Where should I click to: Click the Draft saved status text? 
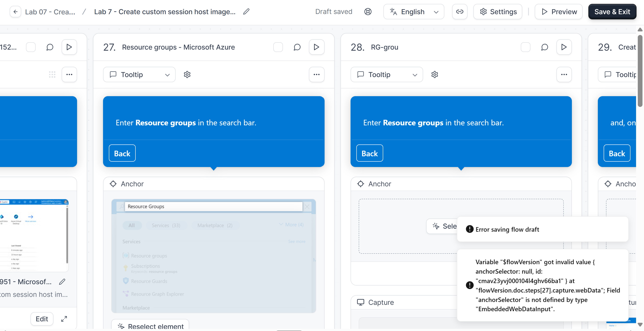334,12
